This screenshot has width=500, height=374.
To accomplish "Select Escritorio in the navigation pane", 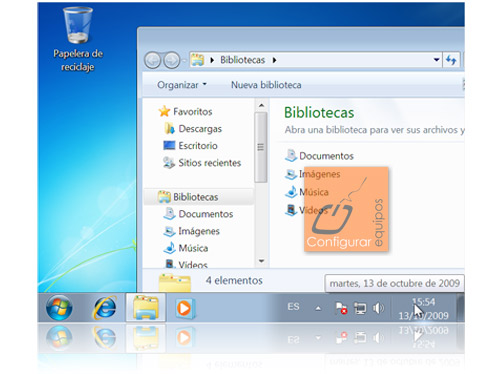I will [198, 146].
